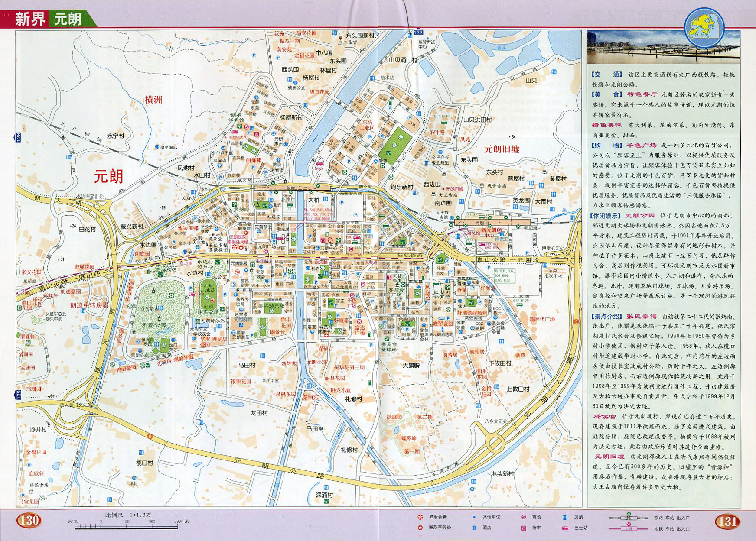Click the 元朗旧墟 red map label
This screenshot has height=541, width=756.
point(502,149)
